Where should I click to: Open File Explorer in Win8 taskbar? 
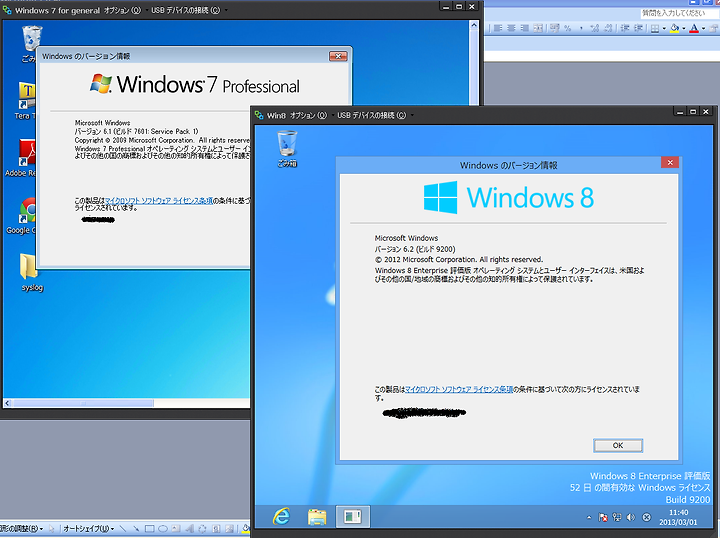[x=317, y=517]
